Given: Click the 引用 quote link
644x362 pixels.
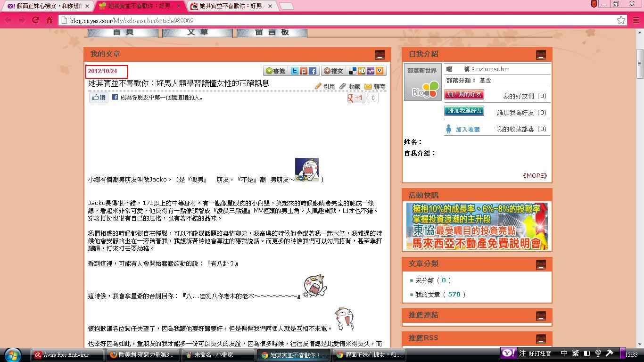Looking at the screenshot, I should [x=325, y=86].
